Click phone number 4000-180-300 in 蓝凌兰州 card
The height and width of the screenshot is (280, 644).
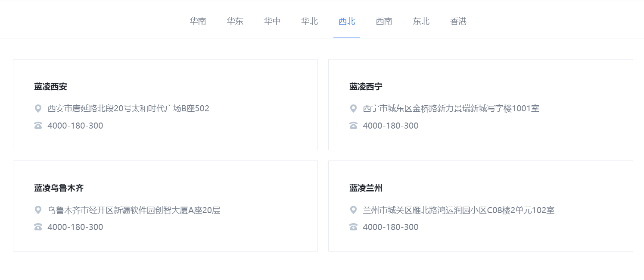pyautogui.click(x=391, y=227)
